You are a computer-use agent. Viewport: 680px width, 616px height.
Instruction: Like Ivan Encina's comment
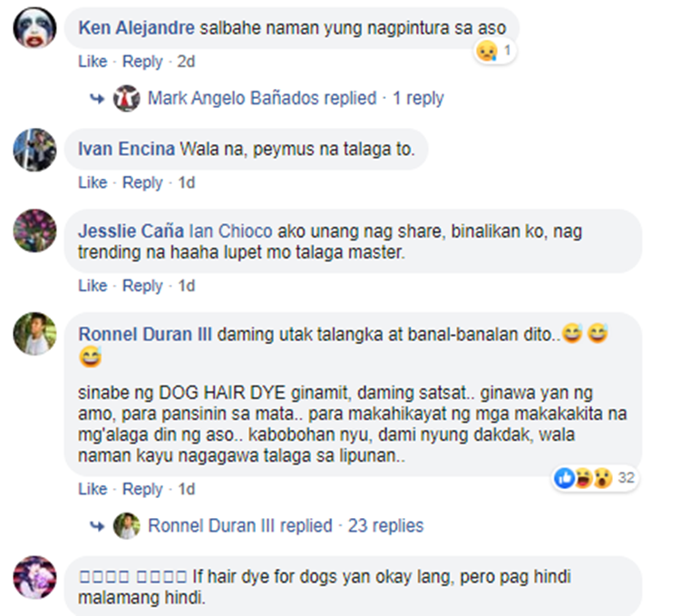click(92, 182)
